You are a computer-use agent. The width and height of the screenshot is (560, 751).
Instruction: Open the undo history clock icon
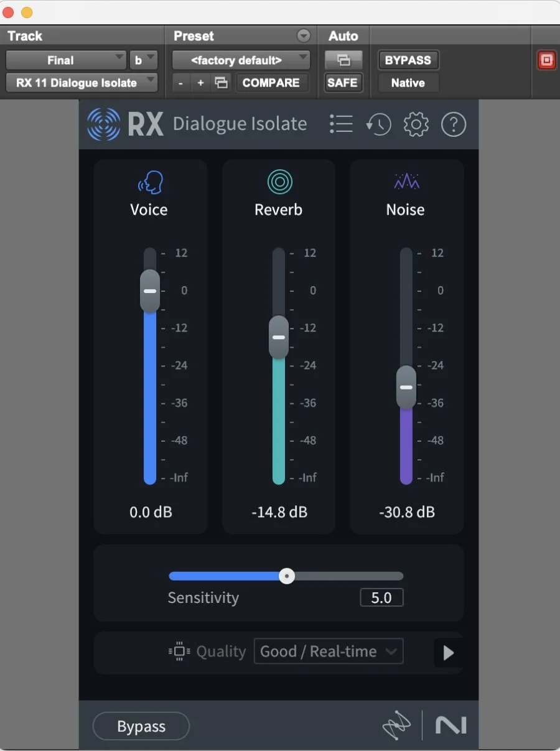[378, 124]
